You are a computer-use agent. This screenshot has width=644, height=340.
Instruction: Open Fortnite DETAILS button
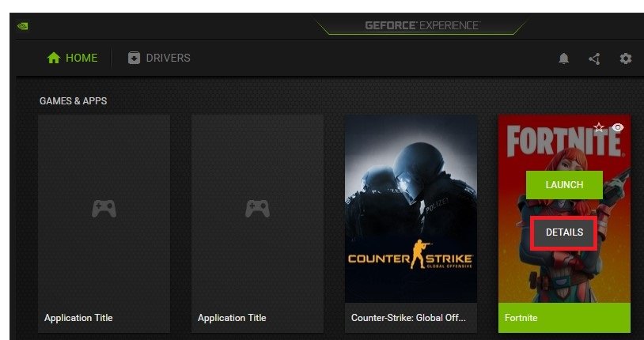click(x=564, y=232)
